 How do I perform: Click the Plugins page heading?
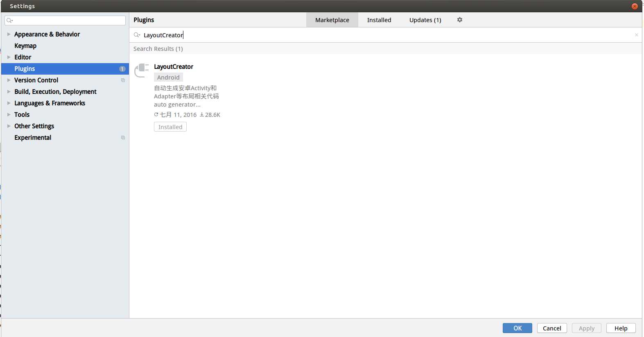(144, 20)
